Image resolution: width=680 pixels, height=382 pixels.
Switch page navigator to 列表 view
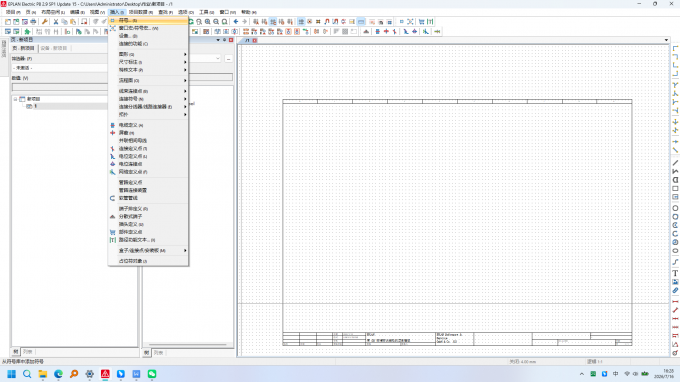tap(27, 352)
